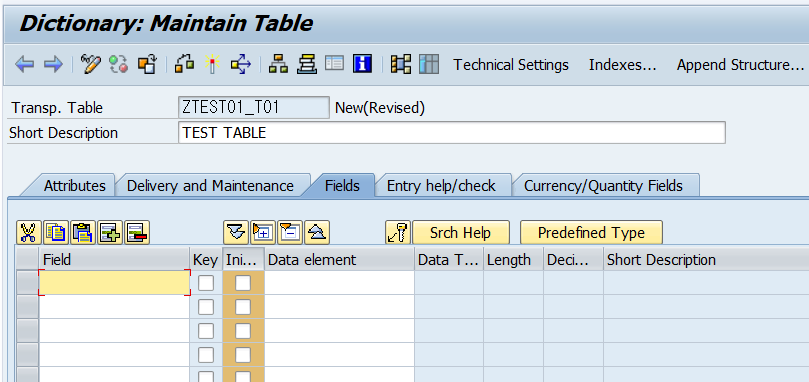
Task: Click the table name field ZTEST01_T01
Action: pyautogui.click(x=253, y=107)
